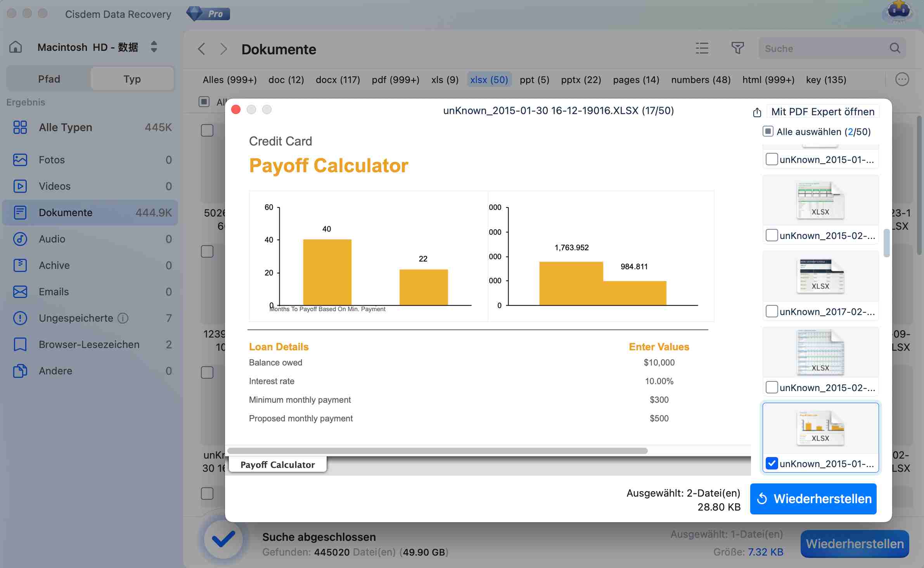The width and height of the screenshot is (924, 568).
Task: Click the info icon beside Ungespeicherte
Action: click(x=123, y=318)
